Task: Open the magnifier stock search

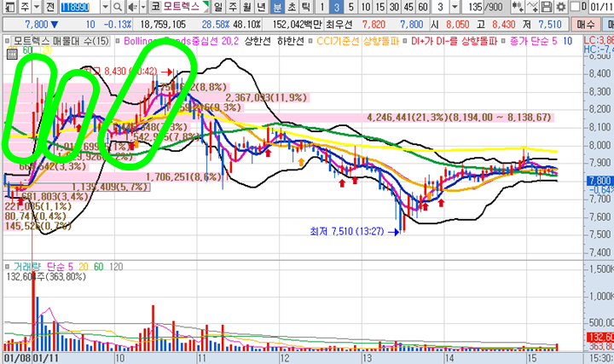Action: [x=118, y=7]
